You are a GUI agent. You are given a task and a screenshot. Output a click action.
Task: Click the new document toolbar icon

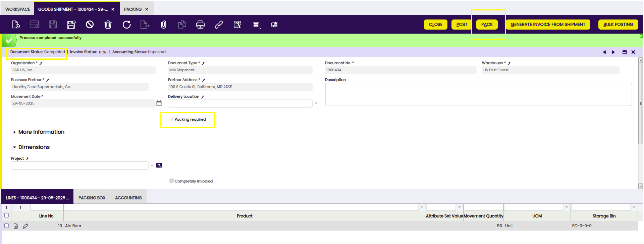(x=16, y=25)
